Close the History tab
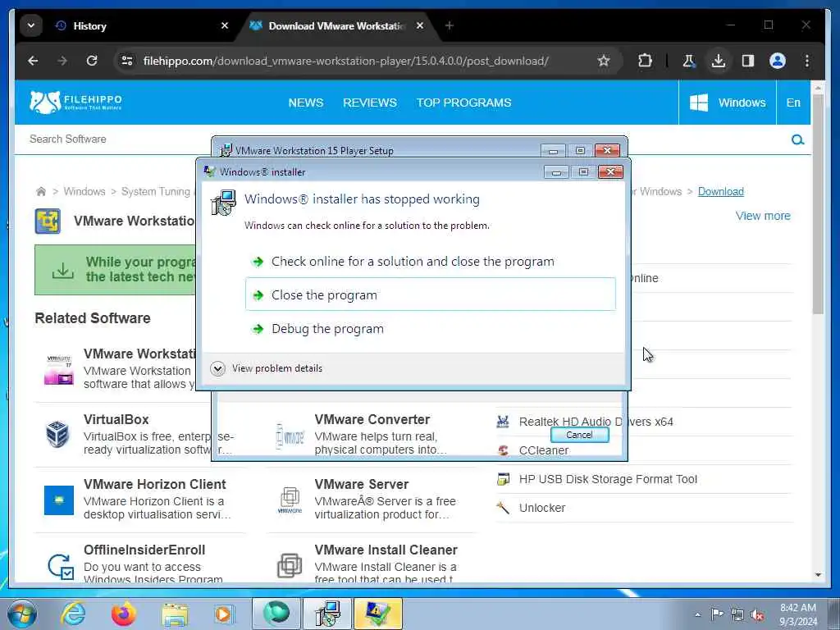The height and width of the screenshot is (630, 840). click(225, 25)
